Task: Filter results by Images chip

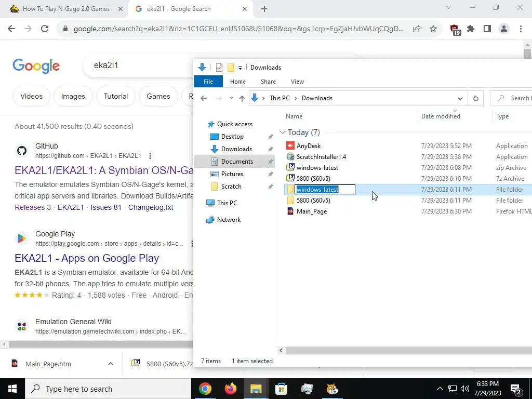Action: (x=73, y=96)
